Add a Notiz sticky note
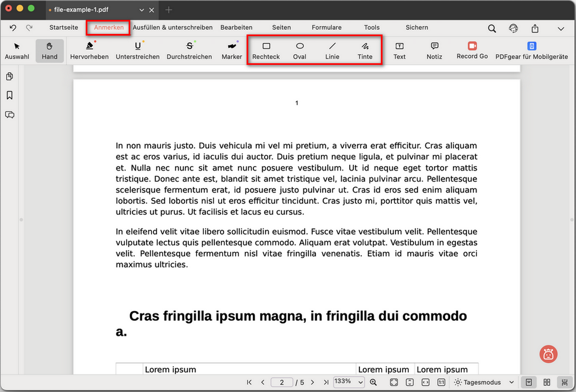The width and height of the screenshot is (576, 392). [434, 51]
